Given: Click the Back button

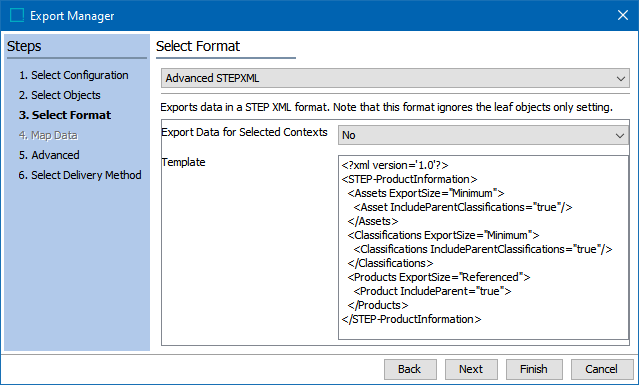Looking at the screenshot, I should [410, 369].
